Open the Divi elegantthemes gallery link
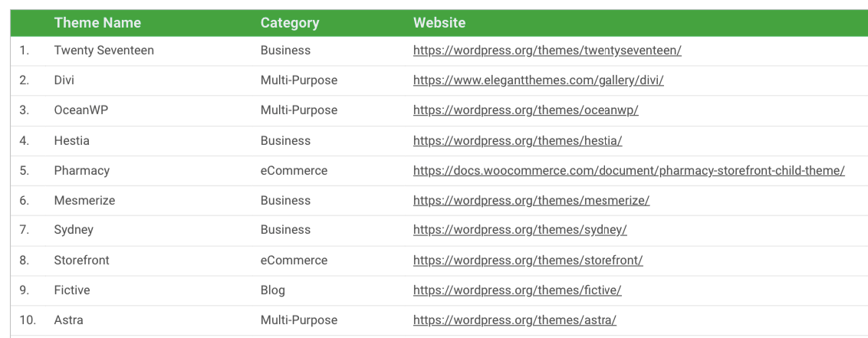The image size is (868, 338). [x=538, y=80]
